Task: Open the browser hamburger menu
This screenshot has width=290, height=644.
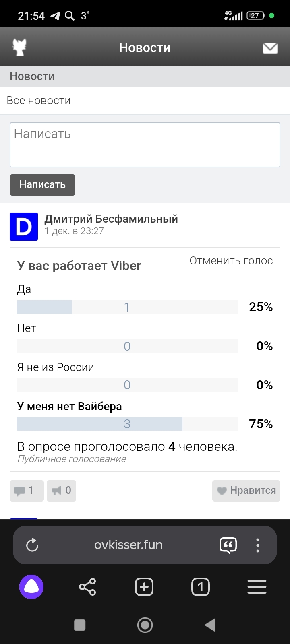Action: click(257, 587)
